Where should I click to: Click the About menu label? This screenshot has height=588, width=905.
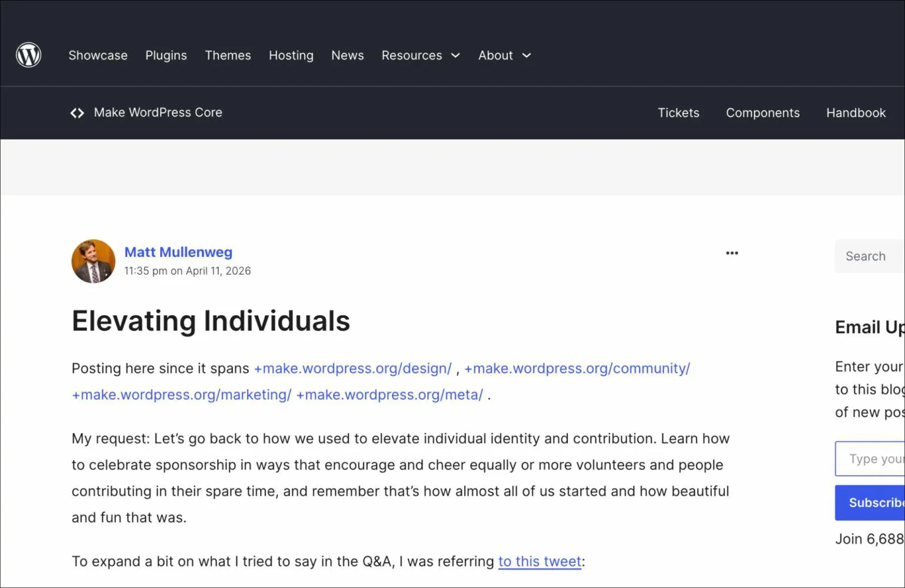coord(495,55)
